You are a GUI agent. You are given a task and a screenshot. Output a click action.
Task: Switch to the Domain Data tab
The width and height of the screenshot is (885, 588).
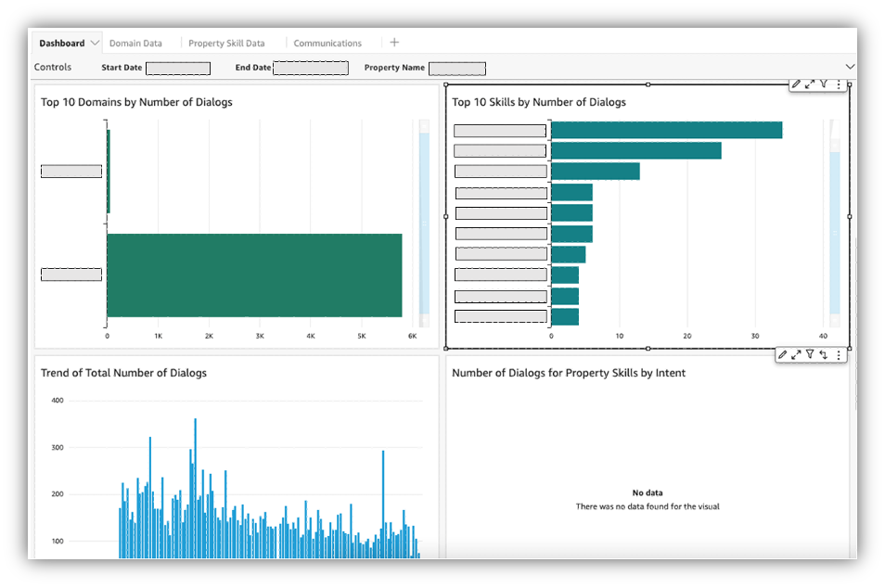point(135,43)
